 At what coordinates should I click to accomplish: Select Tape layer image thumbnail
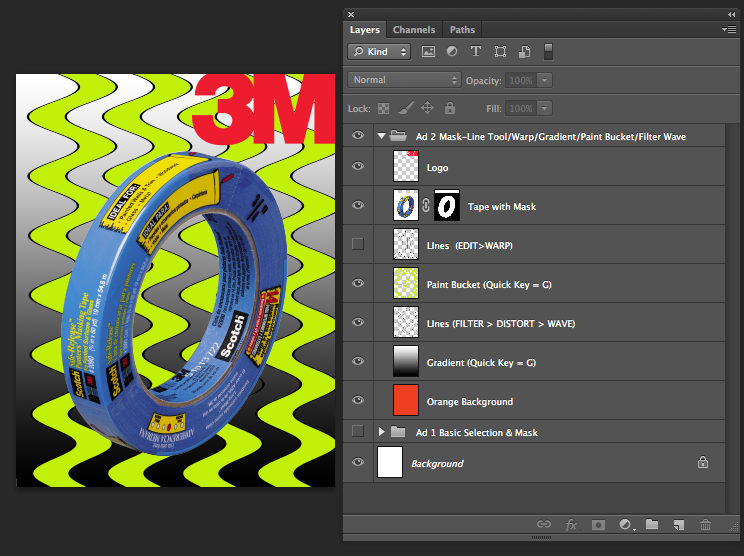tap(406, 205)
